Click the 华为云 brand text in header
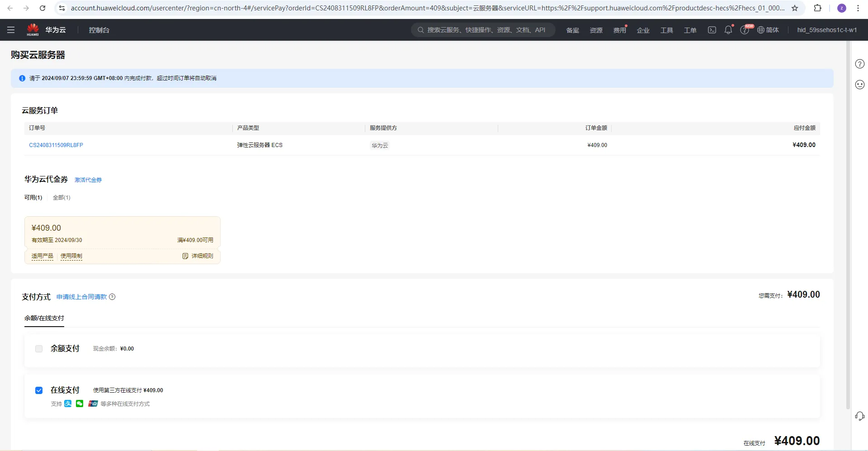Screen dimensions: 868x451 point(56,30)
